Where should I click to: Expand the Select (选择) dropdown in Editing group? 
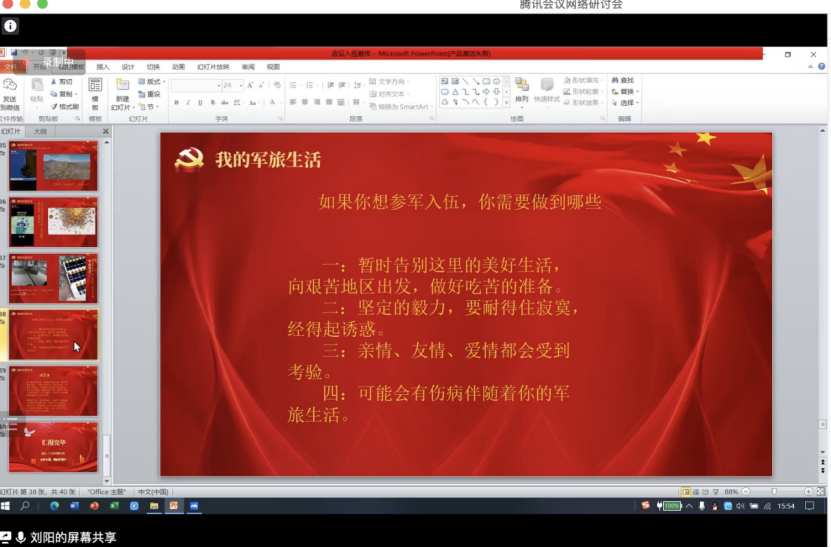click(626, 103)
